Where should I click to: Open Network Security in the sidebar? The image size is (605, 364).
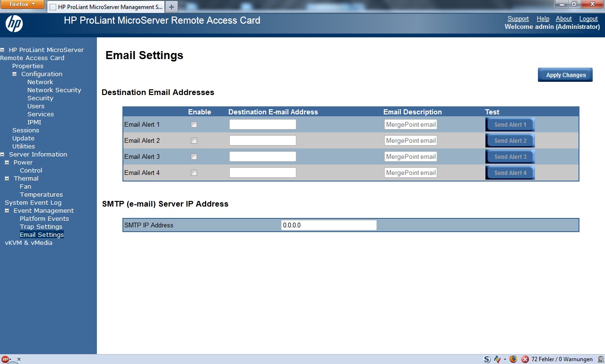(x=54, y=90)
